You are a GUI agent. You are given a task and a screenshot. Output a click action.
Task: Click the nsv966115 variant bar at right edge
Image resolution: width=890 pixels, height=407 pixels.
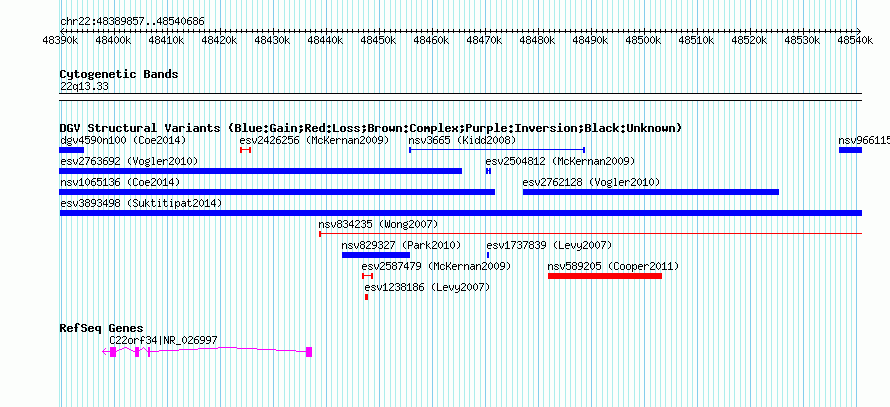850,150
